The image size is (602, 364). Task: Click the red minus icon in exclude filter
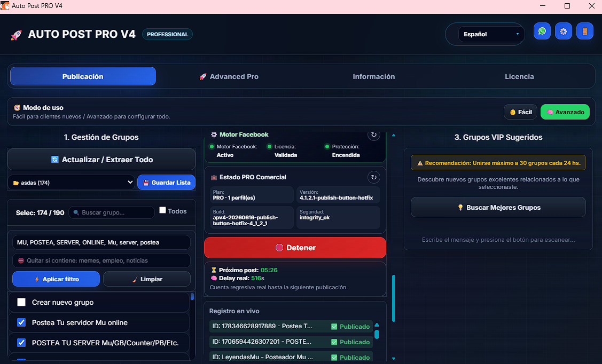pyautogui.click(x=21, y=260)
